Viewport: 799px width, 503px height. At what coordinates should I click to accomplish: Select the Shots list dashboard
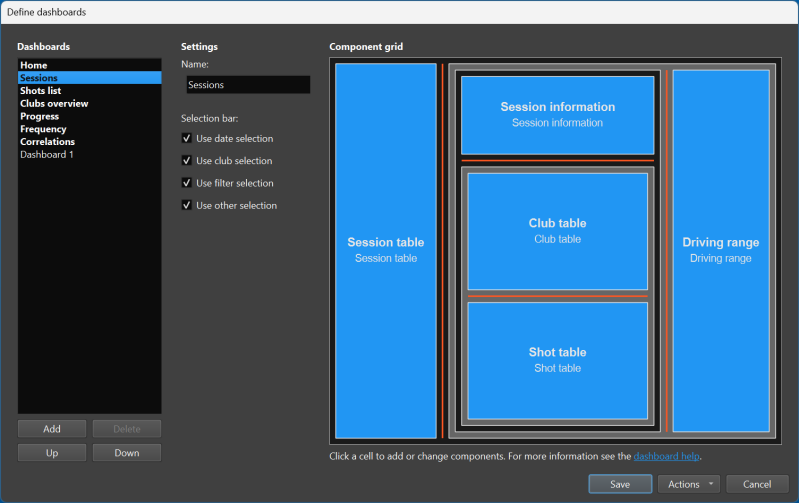tap(40, 91)
